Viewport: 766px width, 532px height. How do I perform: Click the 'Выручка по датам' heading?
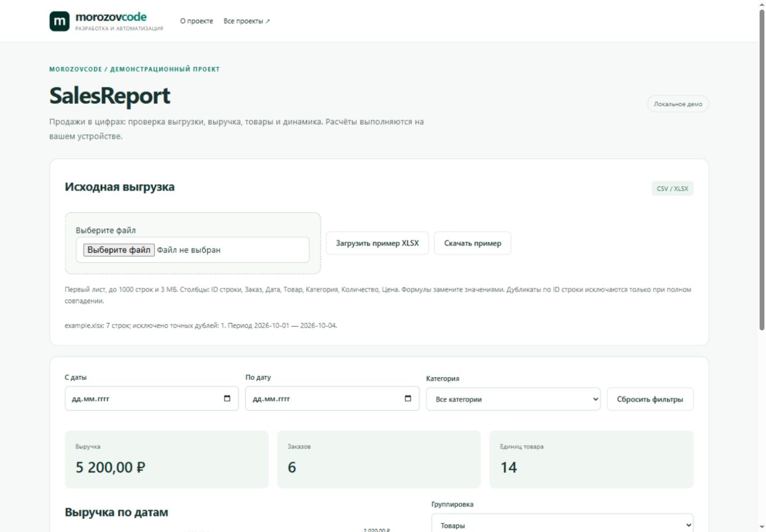pos(117,512)
